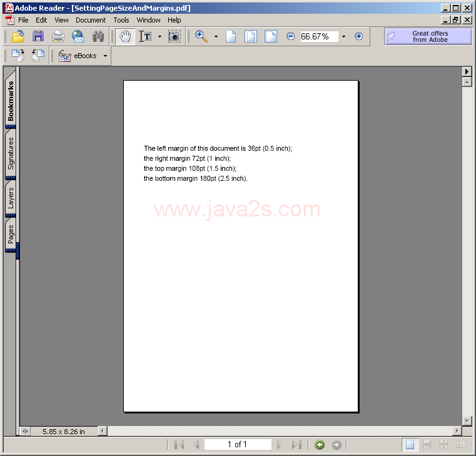Select the Zoom In magnifier tool
The image size is (476, 456).
201,36
